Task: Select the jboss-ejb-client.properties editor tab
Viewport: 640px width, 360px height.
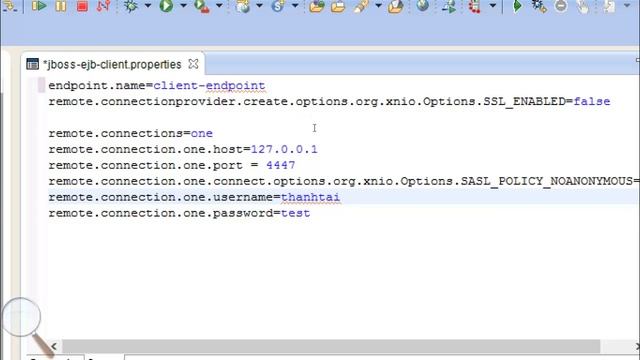Action: [x=112, y=64]
